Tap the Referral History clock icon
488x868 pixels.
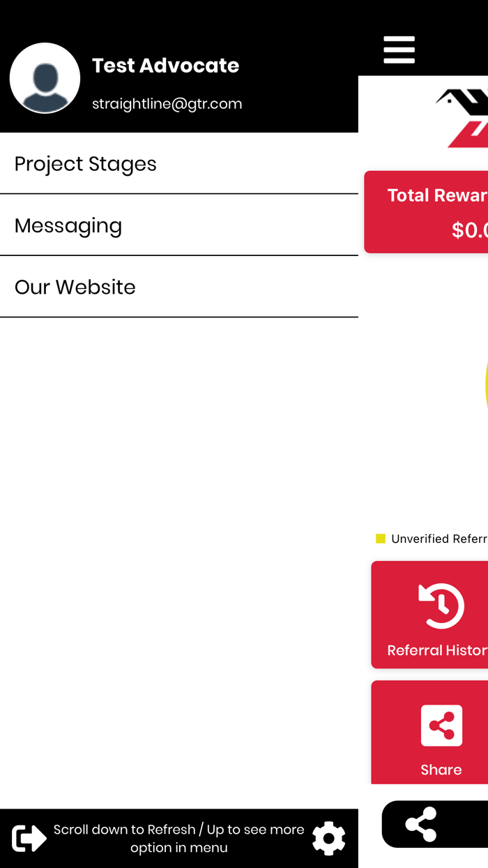click(x=441, y=606)
